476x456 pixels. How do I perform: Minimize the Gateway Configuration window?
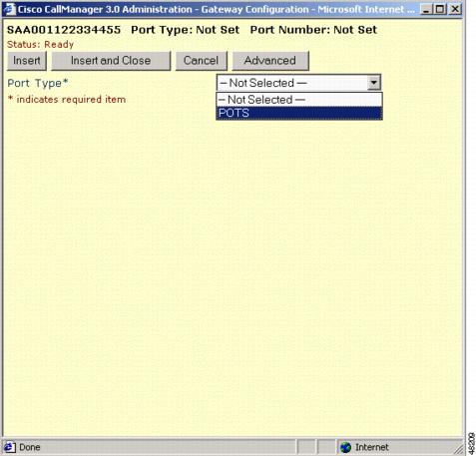pyautogui.click(x=426, y=9)
